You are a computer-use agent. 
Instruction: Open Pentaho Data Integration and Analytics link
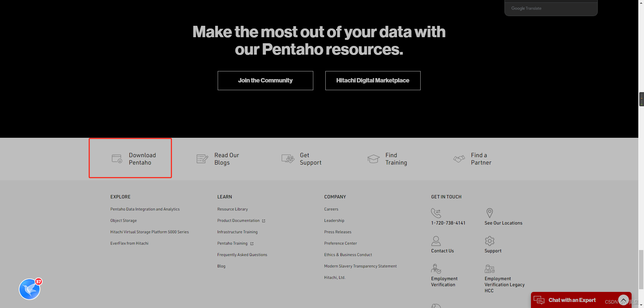tap(145, 209)
